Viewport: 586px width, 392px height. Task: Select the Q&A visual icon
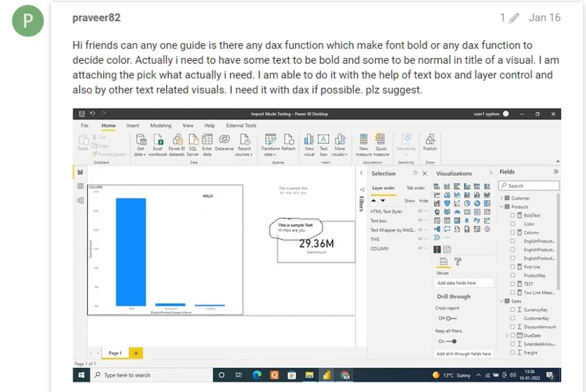[x=447, y=229]
